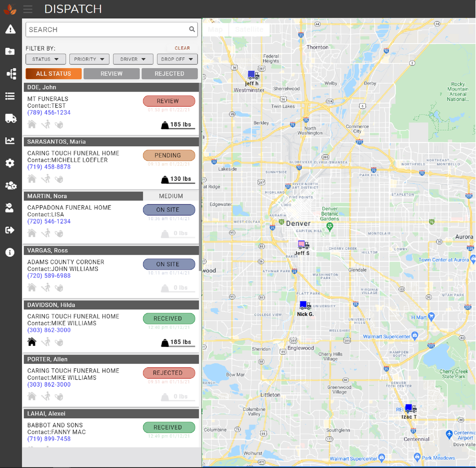Viewport: 476px width, 468px height.
Task: Switch to the Satellite map view
Action: point(249,29)
